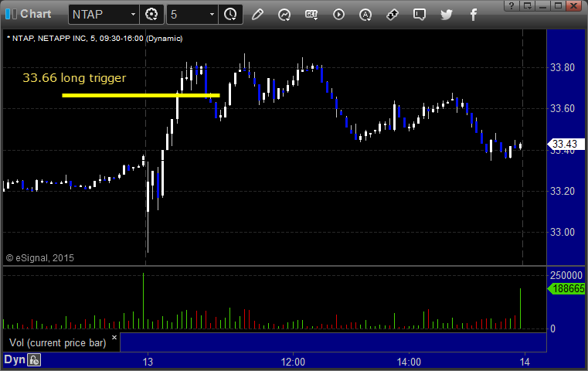The height and width of the screenshot is (371, 588).
Task: Open the chart comment bubble icon
Action: (420, 15)
